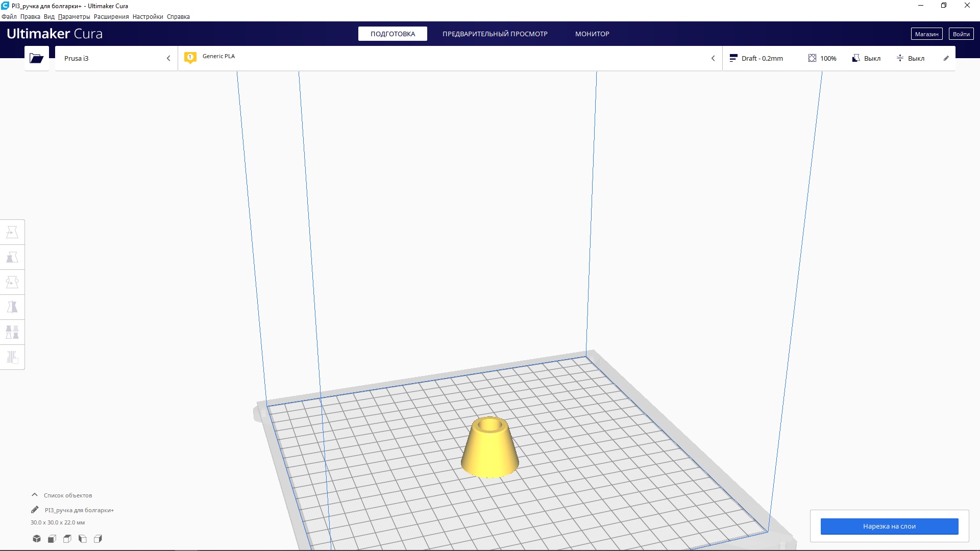Open the support setting showing Выкл

tap(866, 58)
